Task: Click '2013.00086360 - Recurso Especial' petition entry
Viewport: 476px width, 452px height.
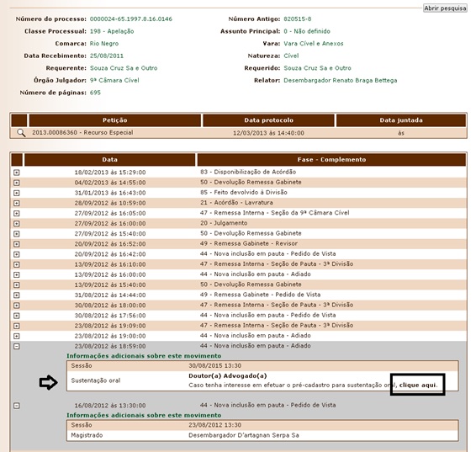Action: 82,132
